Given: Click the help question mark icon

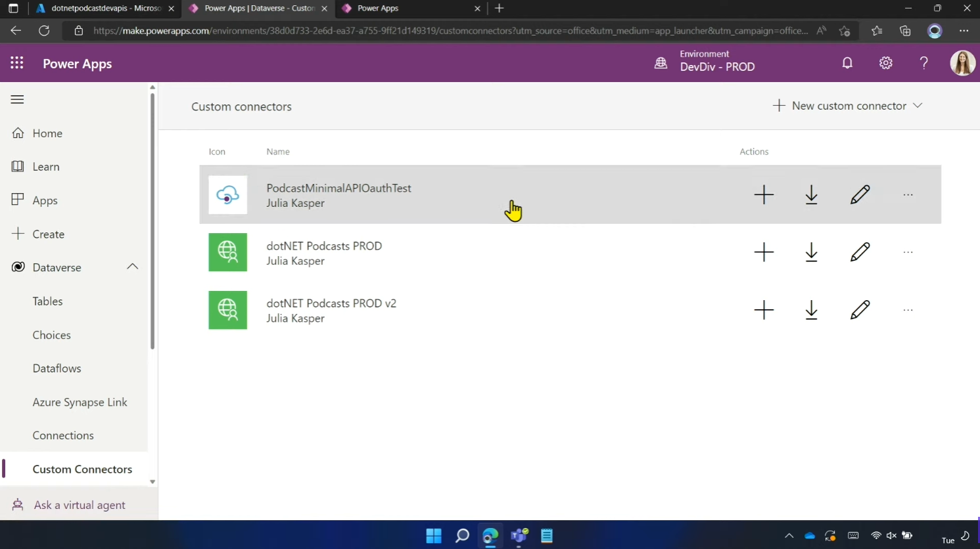Looking at the screenshot, I should pyautogui.click(x=923, y=63).
